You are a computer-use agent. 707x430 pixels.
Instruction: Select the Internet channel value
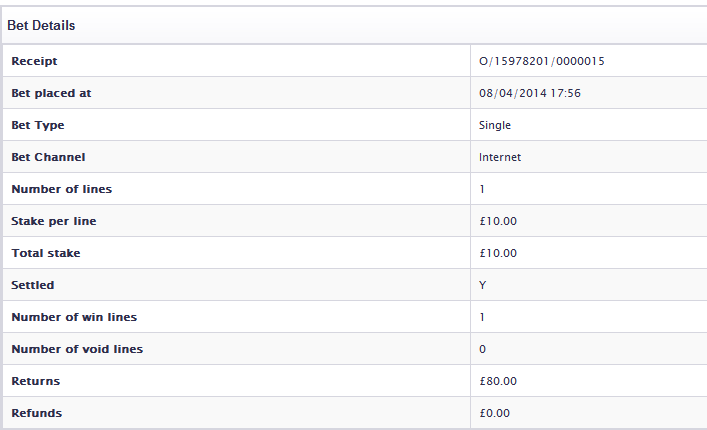click(500, 157)
